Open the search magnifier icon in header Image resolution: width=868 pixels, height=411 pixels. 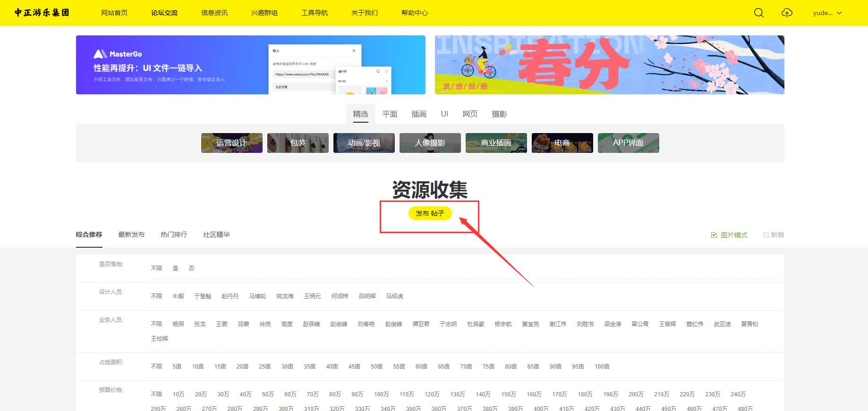click(x=759, y=13)
